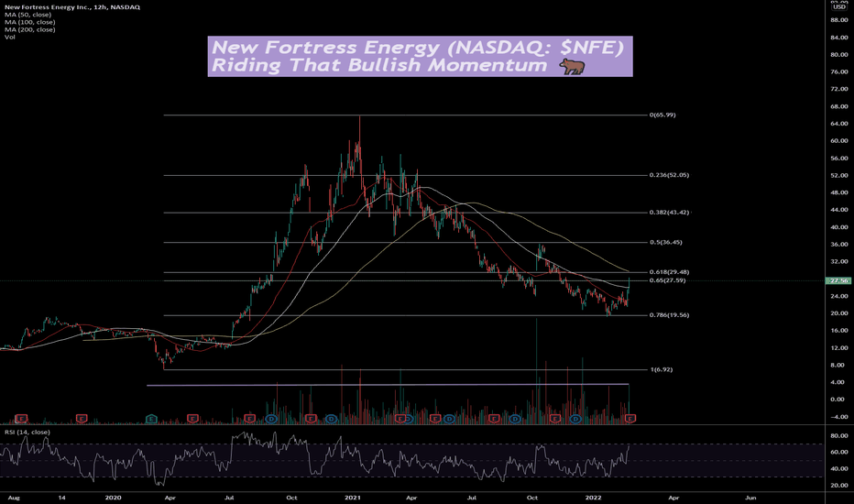
Task: Click the Fibonacci label 0.236(52.05)
Action: point(669,175)
